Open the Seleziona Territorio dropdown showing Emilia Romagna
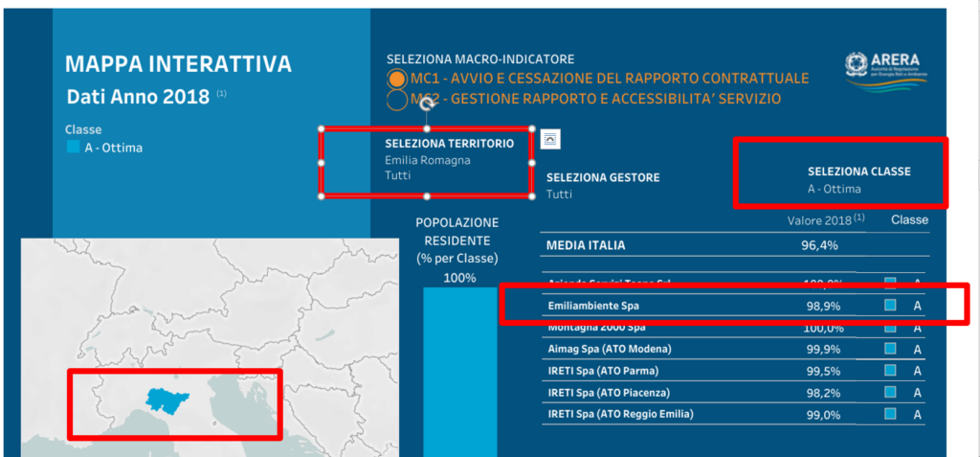Viewport: 980px width, 457px height. tap(428, 160)
